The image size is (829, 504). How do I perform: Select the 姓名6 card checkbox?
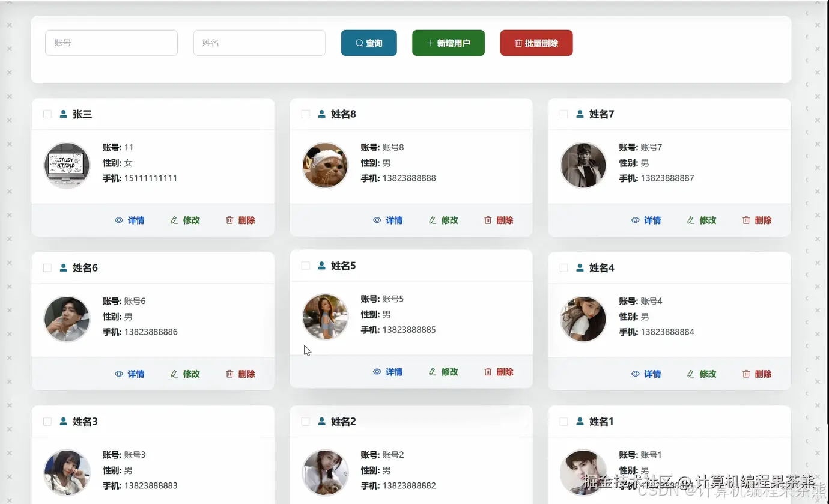pos(47,267)
